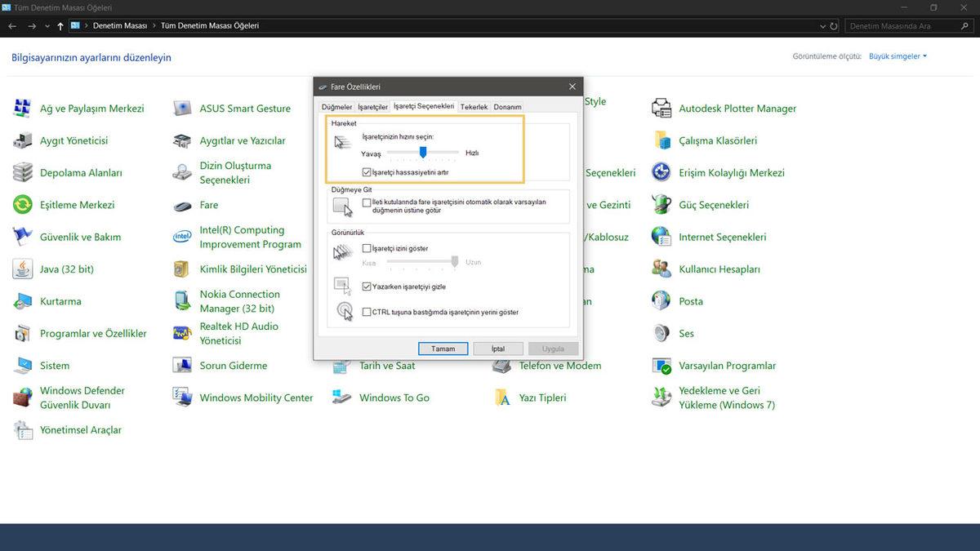
Task: Expand the address bar history dropdown arrow
Action: click(822, 26)
